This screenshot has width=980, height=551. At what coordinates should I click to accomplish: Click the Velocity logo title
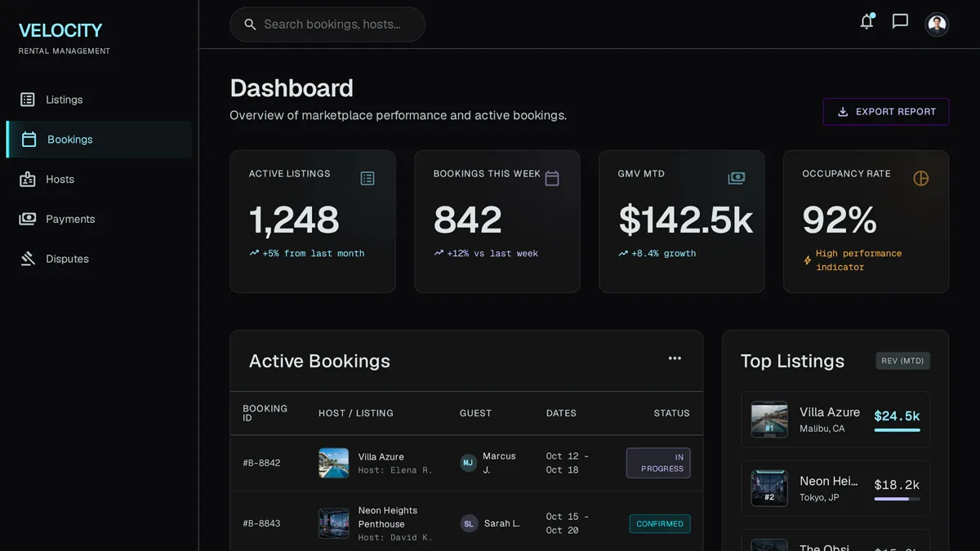(60, 31)
